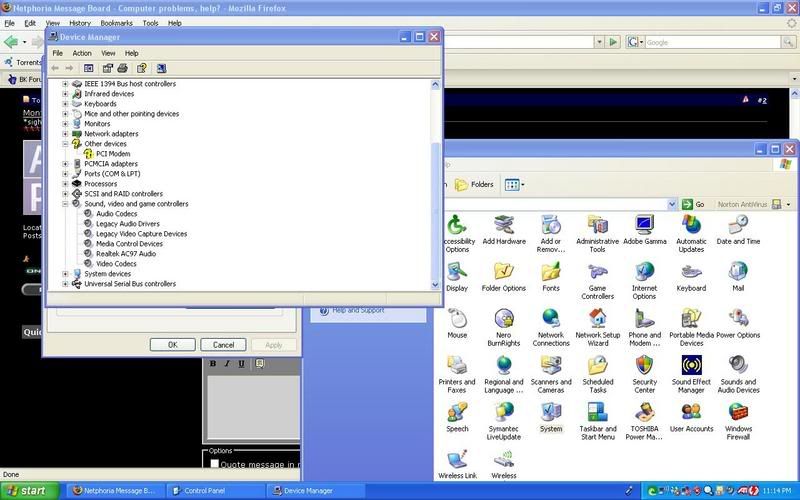Screen dimensions: 800x500
Task: Open Date and Time icon
Action: tap(738, 230)
